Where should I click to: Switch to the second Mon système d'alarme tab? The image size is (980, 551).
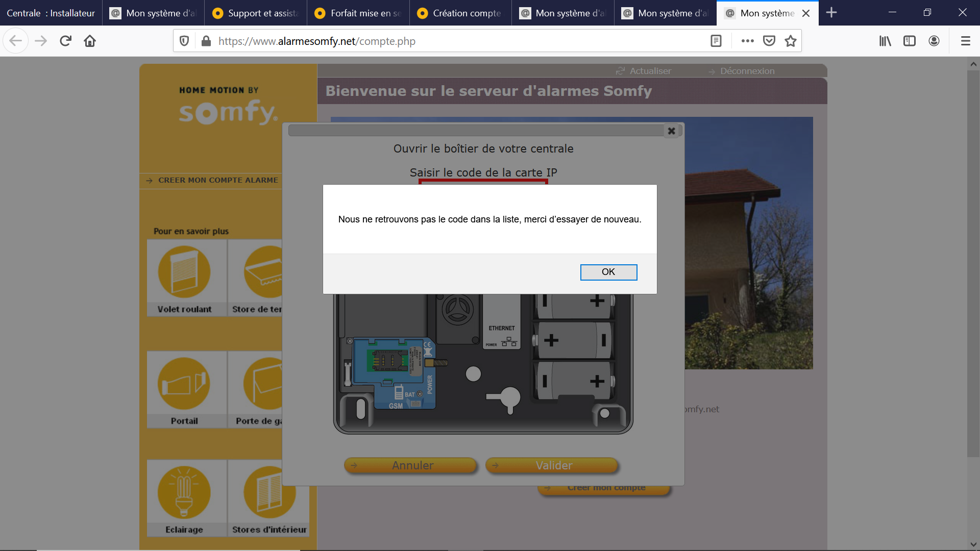(563, 13)
